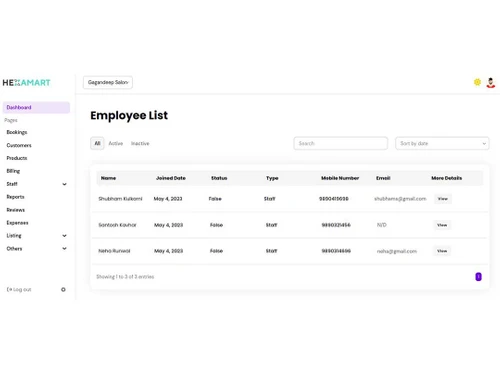Switch to the Active filter tab
Image resolution: width=500 pixels, height=375 pixels.
[x=116, y=143]
